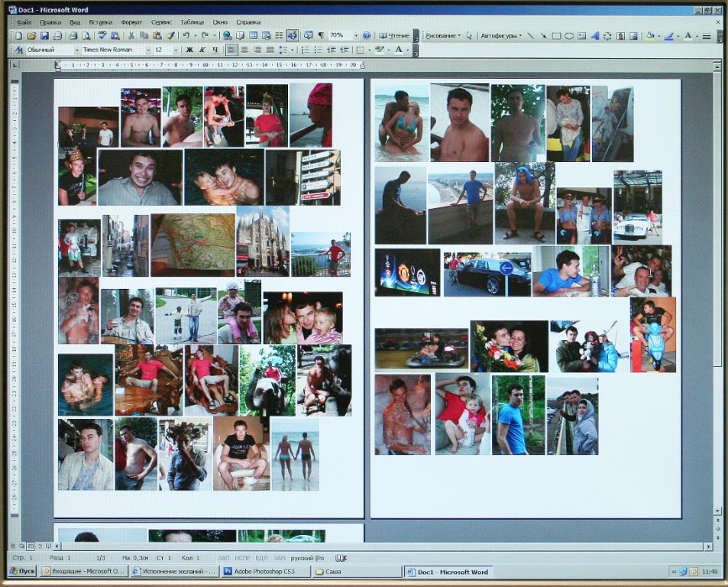
Task: Open the Саша folder in taskbar
Action: [358, 572]
